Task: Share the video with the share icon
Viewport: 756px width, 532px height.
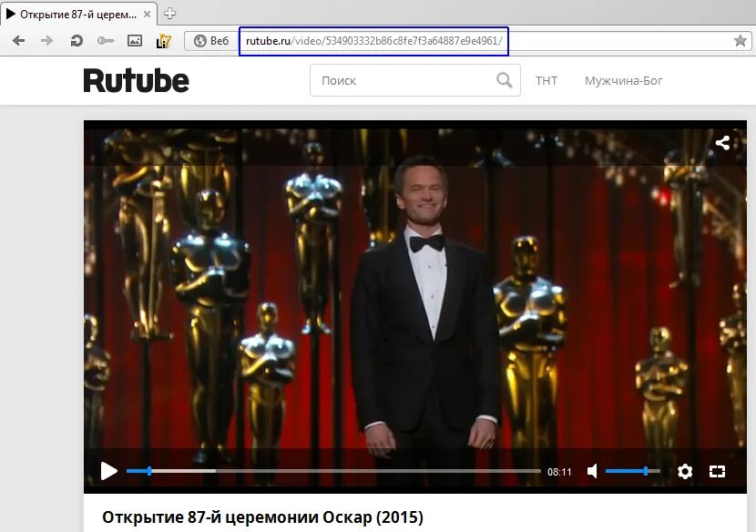Action: coord(722,143)
